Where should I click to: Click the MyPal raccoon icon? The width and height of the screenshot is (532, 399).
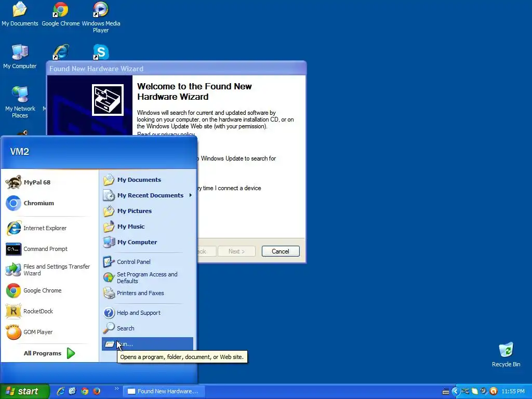tap(14, 182)
